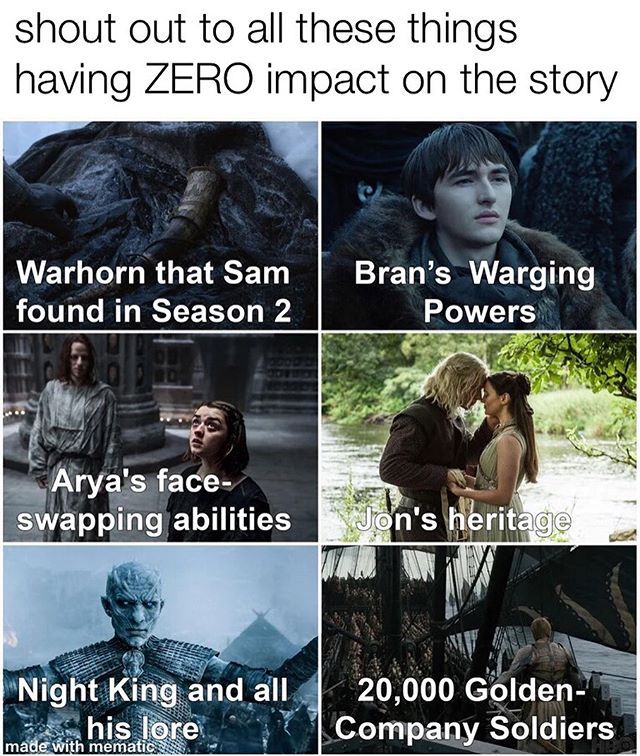Image resolution: width=640 pixels, height=756 pixels.
Task: Click the 'shout out to all these things' headline
Action: tap(266, 29)
